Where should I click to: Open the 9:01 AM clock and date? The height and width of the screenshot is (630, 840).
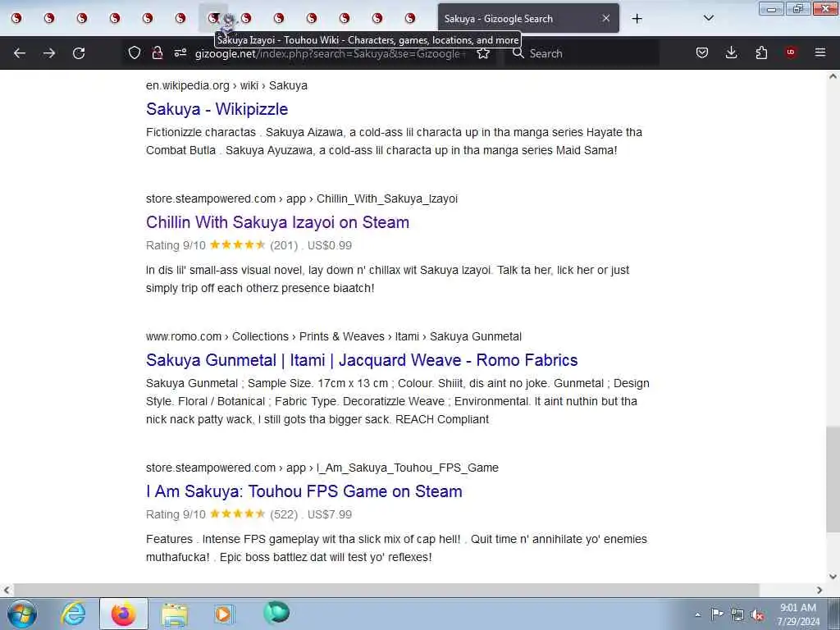click(x=798, y=614)
